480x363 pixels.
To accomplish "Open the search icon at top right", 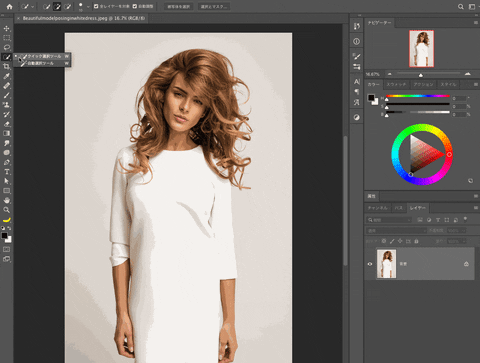I will click(x=461, y=7).
